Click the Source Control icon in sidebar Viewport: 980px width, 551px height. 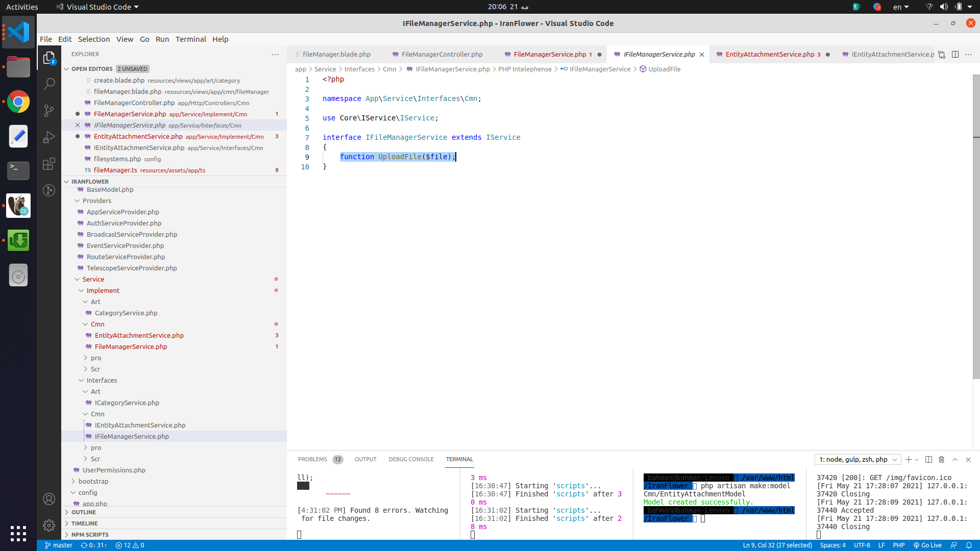[x=49, y=110]
